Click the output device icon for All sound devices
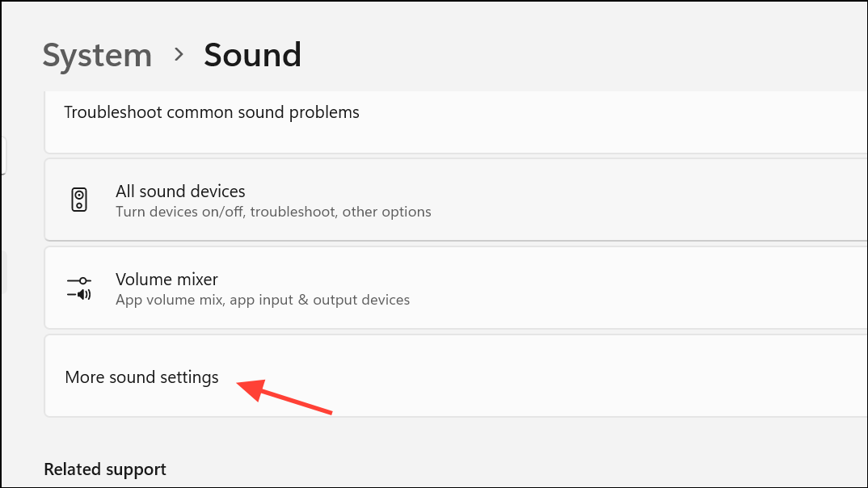This screenshot has height=488, width=868. click(x=78, y=199)
